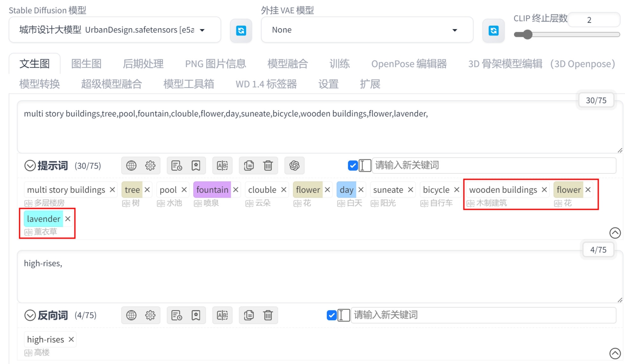This screenshot has width=625, height=364.
Task: Switch to the 图生图 tab
Action: (x=86, y=64)
